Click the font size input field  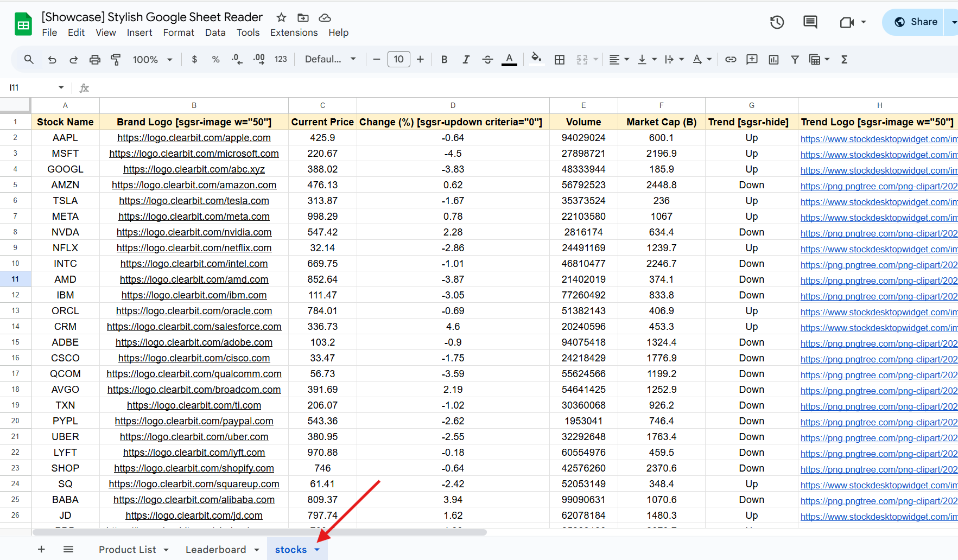[398, 59]
